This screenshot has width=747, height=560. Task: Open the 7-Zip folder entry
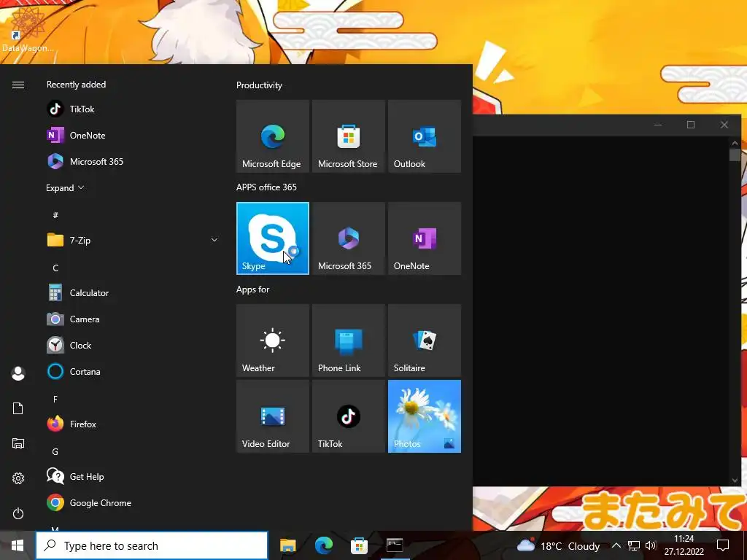click(x=132, y=240)
